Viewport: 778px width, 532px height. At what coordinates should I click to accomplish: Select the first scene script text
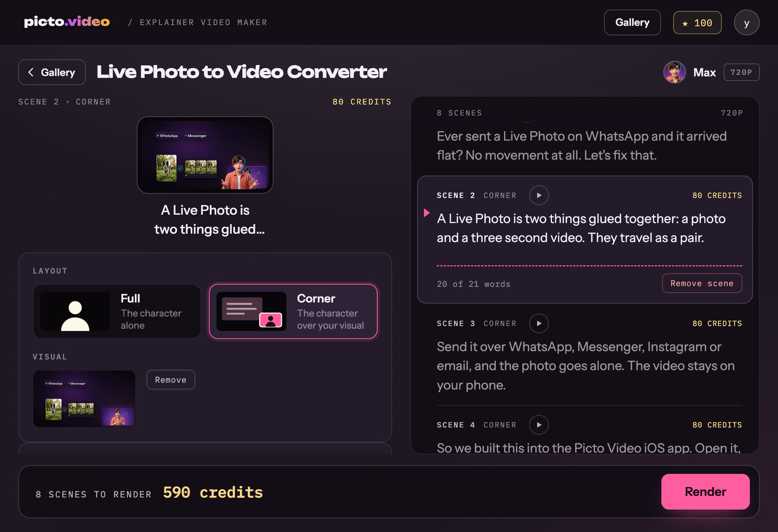(582, 146)
